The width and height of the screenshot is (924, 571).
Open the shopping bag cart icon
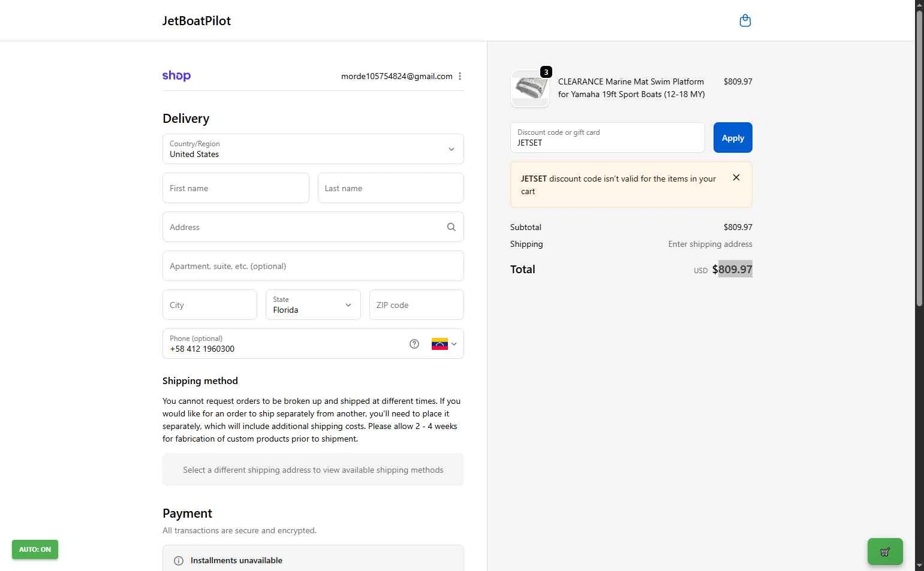pos(745,21)
